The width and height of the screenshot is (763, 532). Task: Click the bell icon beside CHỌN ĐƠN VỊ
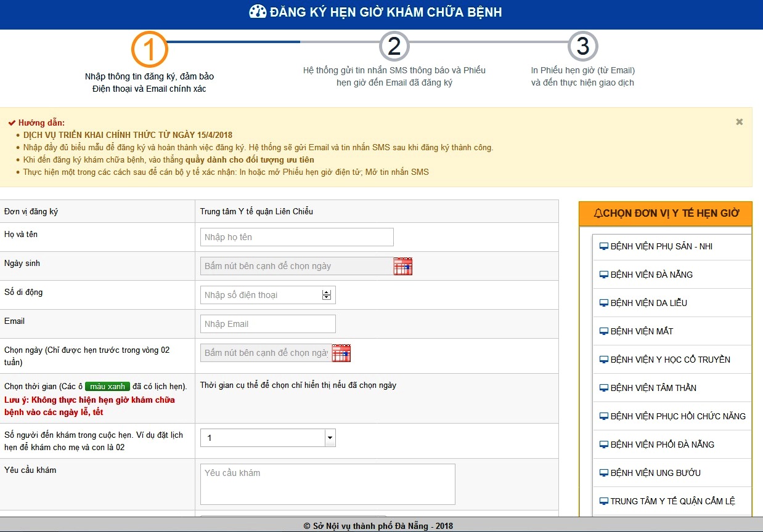click(598, 214)
